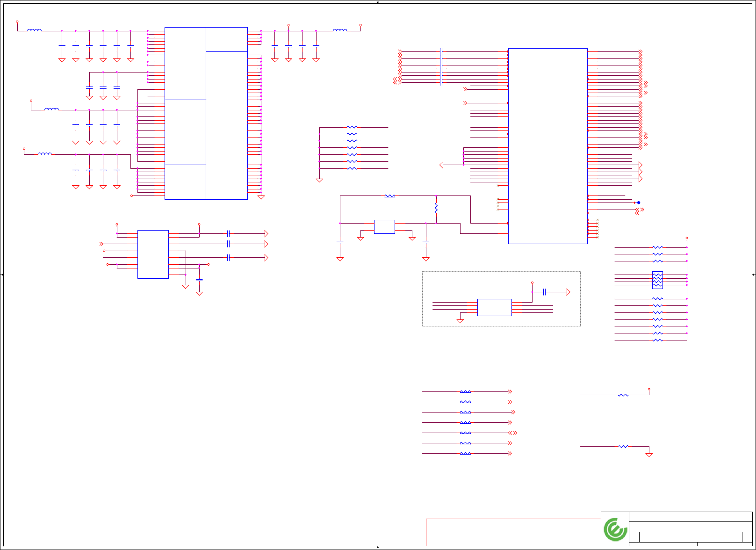
Task: Select the left-pointing off-sheet arrow beside the tall IC
Action: [x=441, y=165]
